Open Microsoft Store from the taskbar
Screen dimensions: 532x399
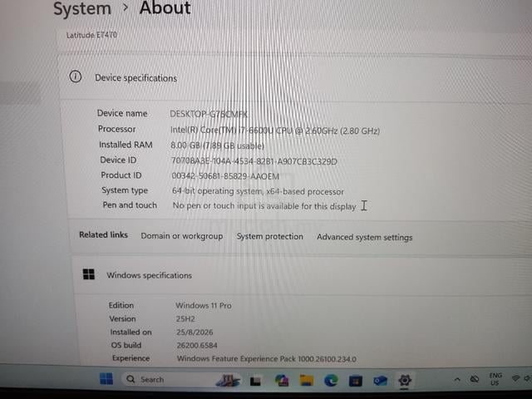point(355,381)
